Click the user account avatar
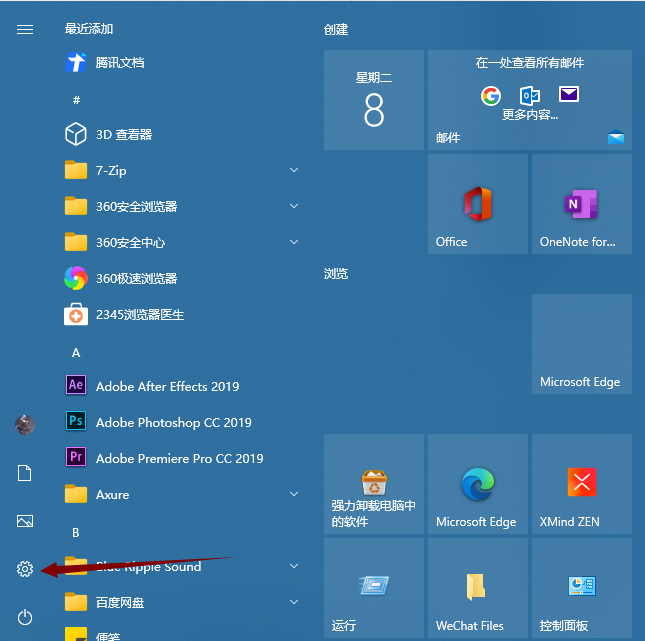This screenshot has width=645, height=641. (25, 425)
